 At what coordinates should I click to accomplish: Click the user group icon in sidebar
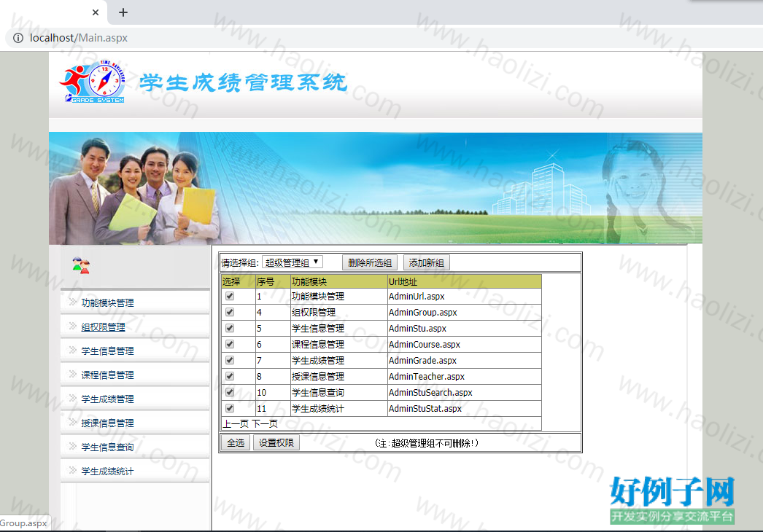pyautogui.click(x=81, y=265)
